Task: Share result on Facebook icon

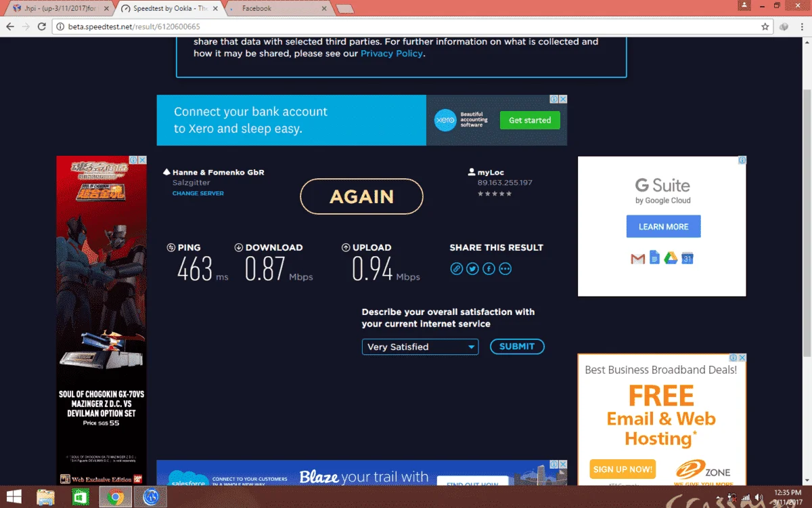Action: point(489,269)
